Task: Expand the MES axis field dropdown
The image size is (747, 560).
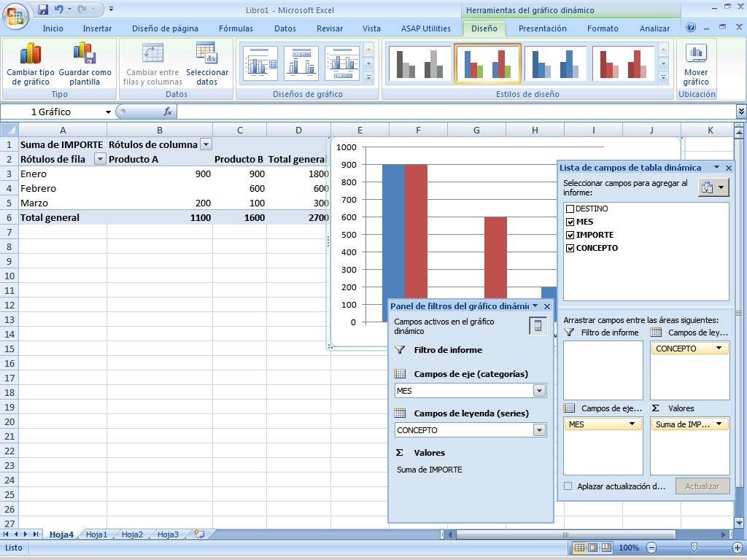Action: (x=539, y=391)
